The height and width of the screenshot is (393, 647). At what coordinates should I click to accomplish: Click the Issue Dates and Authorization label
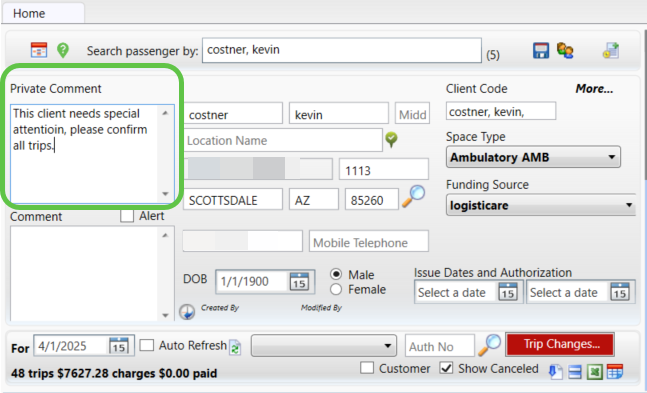pos(493,272)
